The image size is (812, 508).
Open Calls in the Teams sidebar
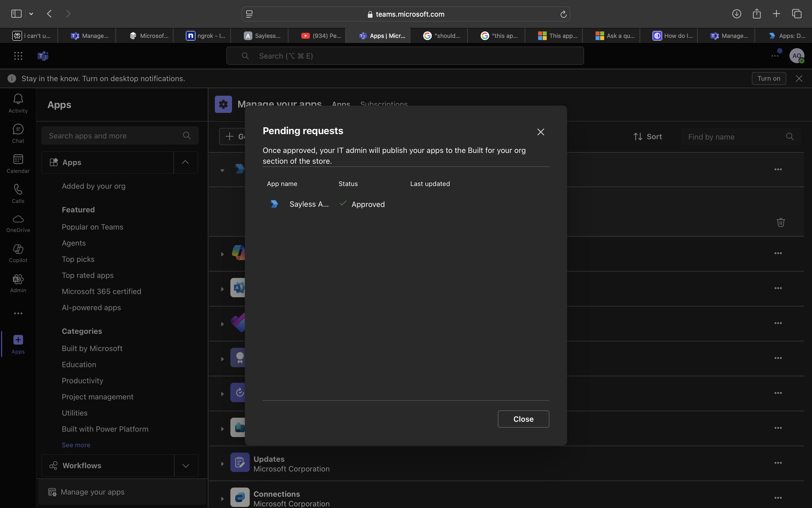click(18, 194)
